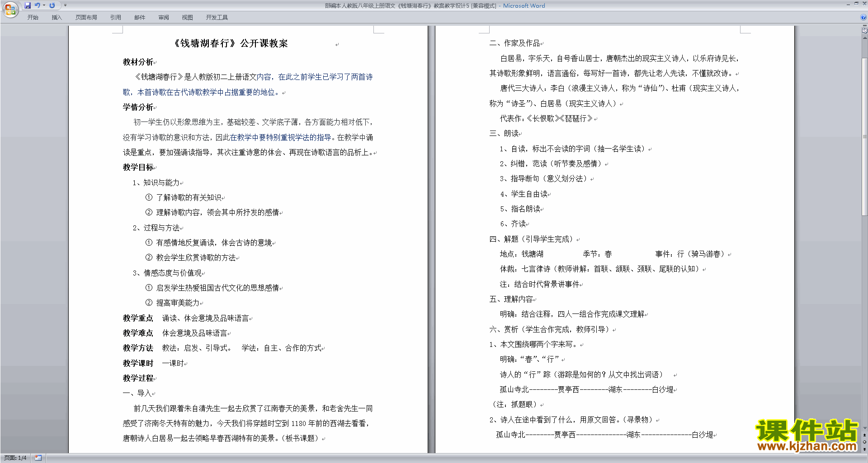Click the line 1、知识与能力

[x=156, y=182]
